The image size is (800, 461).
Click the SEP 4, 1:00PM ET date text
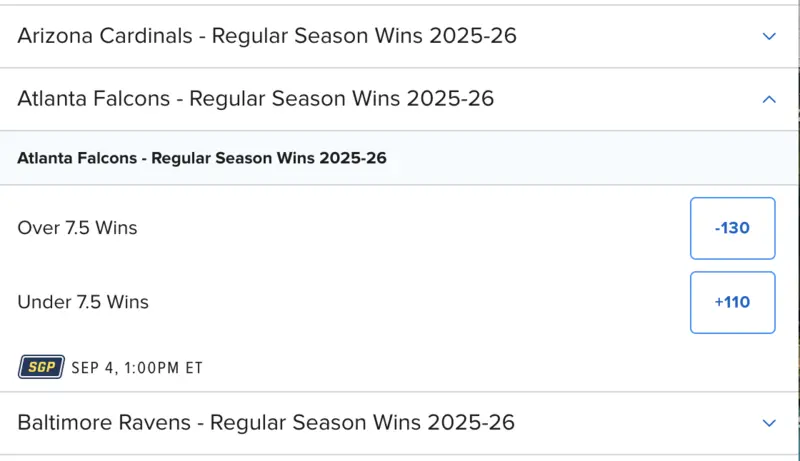coord(137,368)
